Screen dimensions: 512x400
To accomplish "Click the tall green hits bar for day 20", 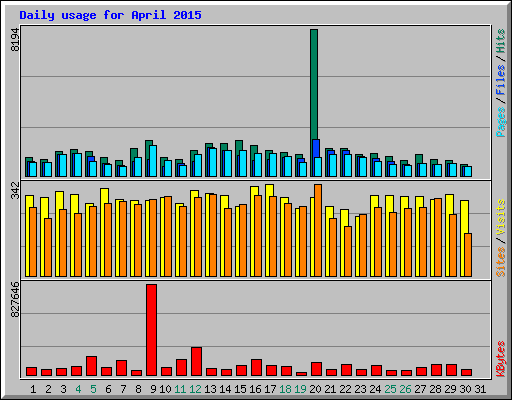I will [x=314, y=84].
